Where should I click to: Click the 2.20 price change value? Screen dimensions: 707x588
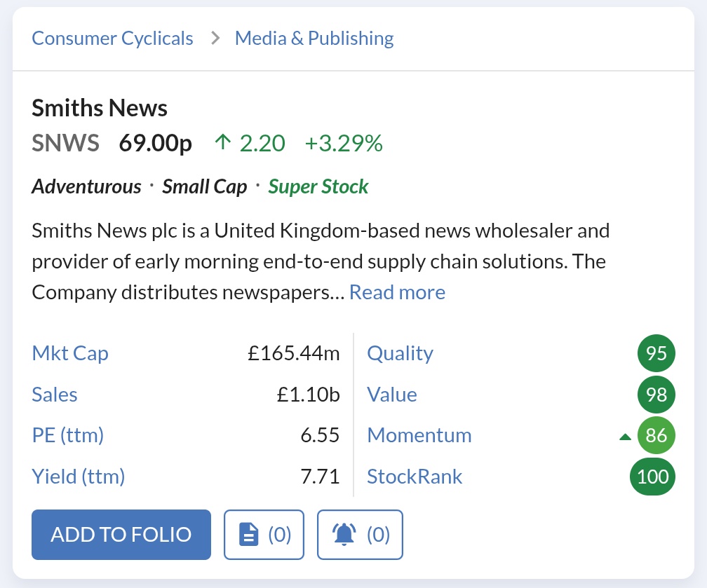point(262,143)
